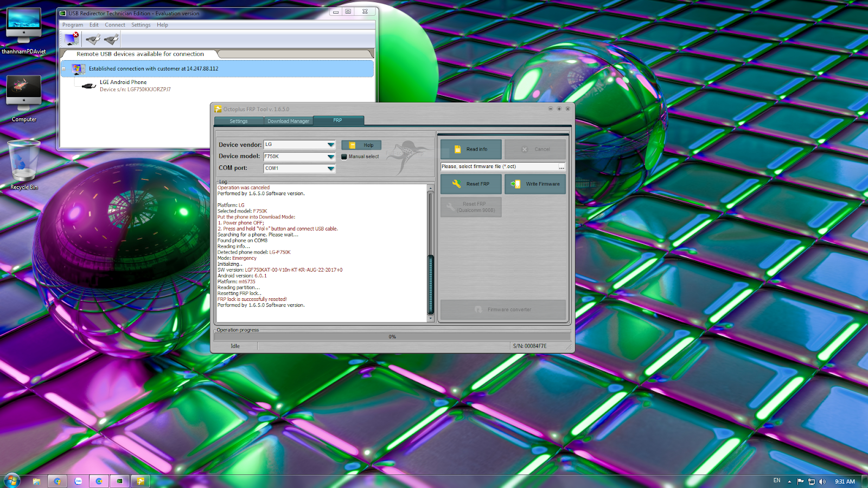This screenshot has width=868, height=488.
Task: Click the log scroll down arrow
Action: coord(431,319)
